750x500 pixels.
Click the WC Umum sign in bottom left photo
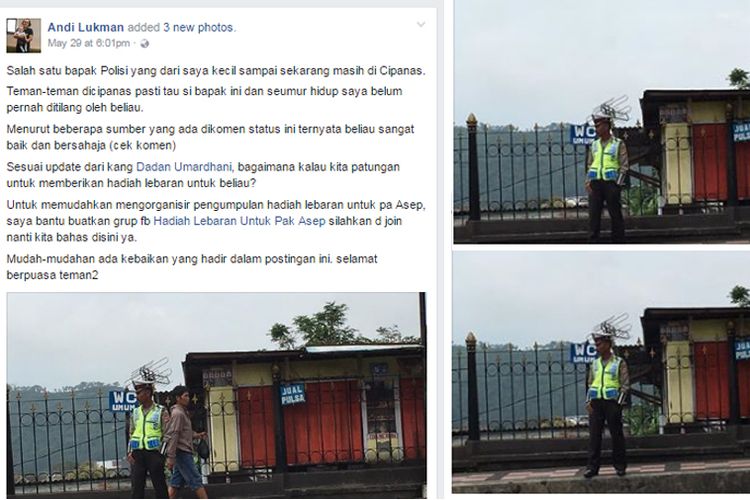[122, 401]
